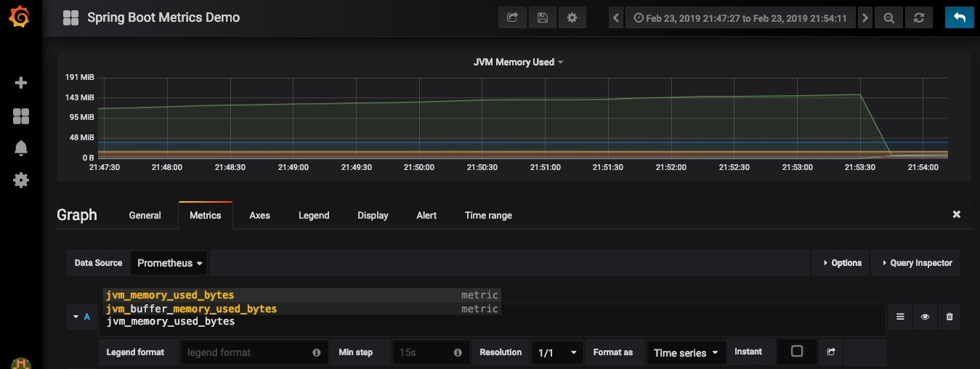Shift time range forward
Image resolution: width=980 pixels, height=369 pixels.
pos(864,18)
